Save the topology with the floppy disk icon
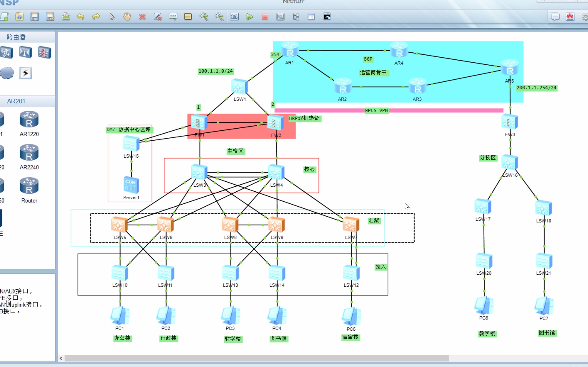 click(x=35, y=17)
